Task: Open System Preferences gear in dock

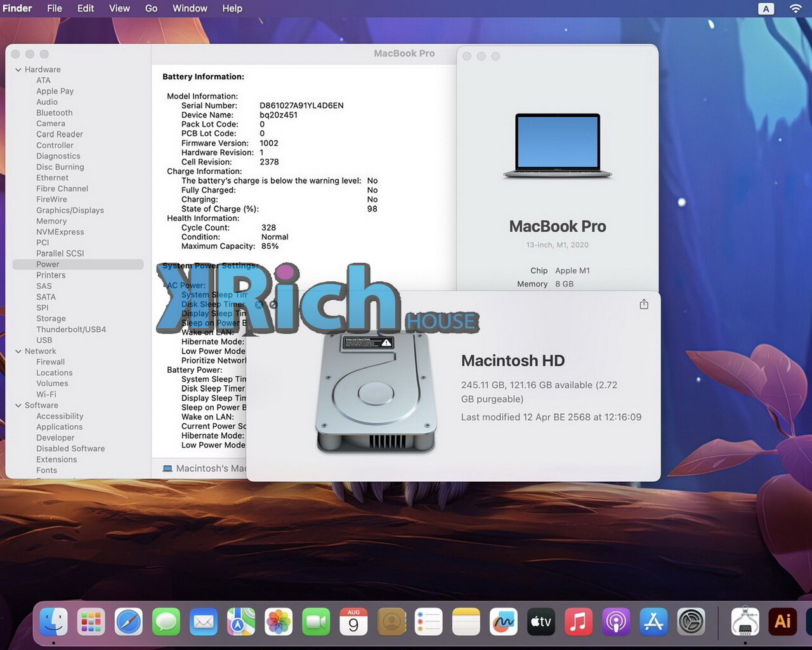Action: tap(691, 621)
